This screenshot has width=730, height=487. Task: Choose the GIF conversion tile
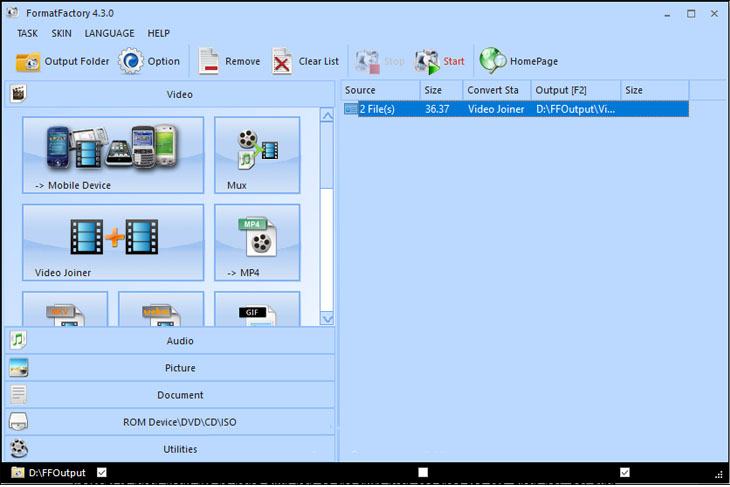coord(257,309)
